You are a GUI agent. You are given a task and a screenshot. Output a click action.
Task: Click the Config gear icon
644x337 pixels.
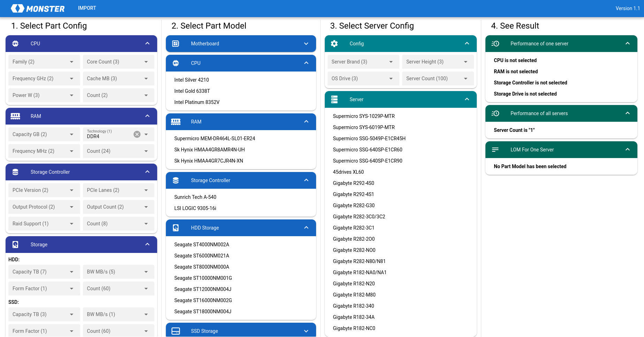click(334, 44)
